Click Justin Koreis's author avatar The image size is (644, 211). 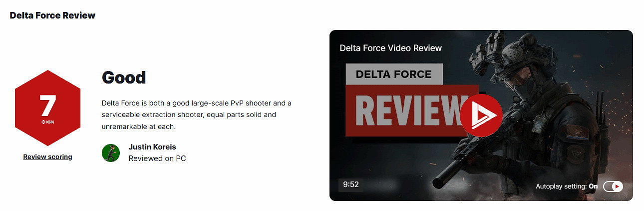(111, 153)
